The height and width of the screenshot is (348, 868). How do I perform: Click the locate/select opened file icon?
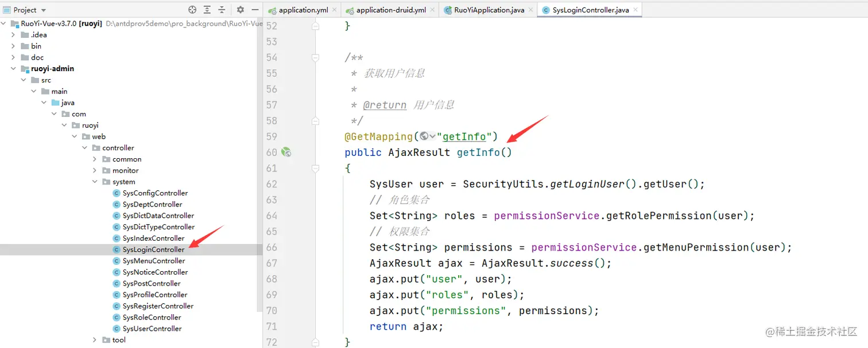[192, 10]
